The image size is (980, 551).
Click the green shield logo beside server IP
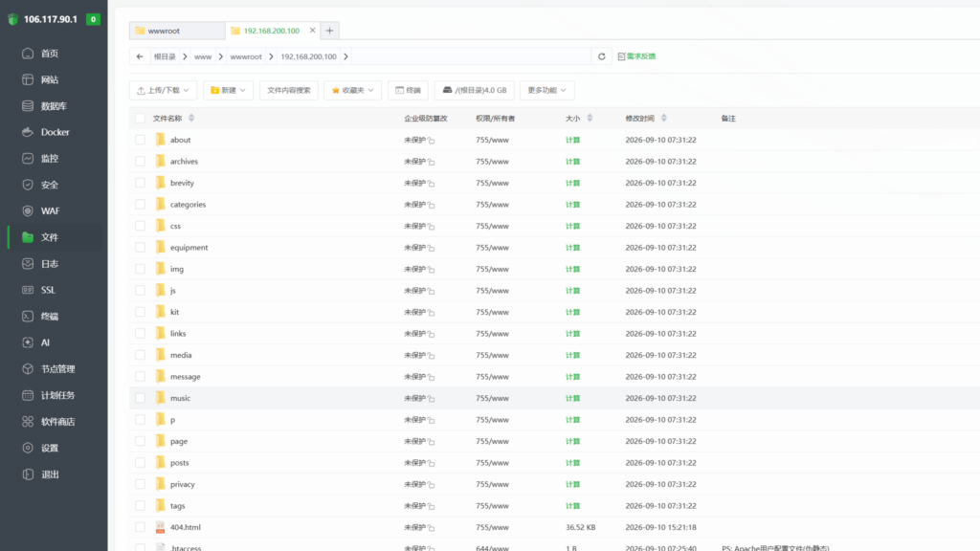[12, 19]
